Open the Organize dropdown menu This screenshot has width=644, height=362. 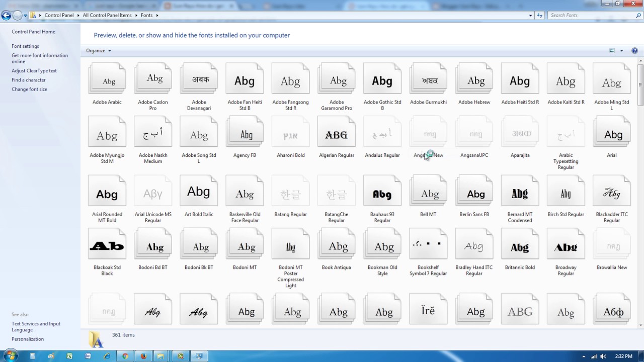pyautogui.click(x=99, y=51)
